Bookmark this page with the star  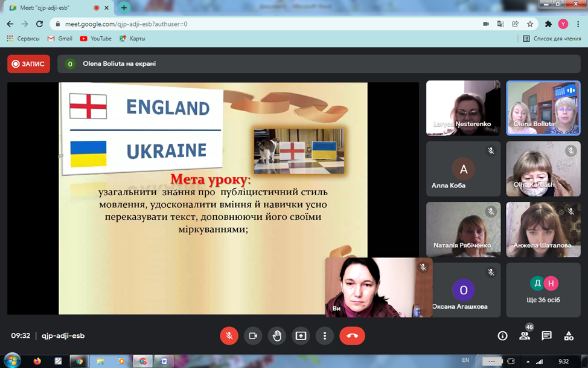[530, 24]
